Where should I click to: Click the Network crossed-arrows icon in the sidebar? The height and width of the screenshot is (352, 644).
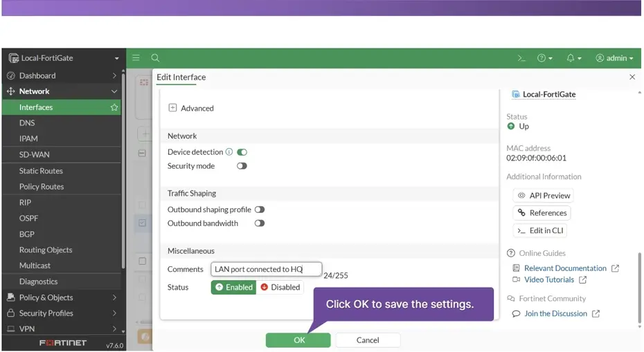pyautogui.click(x=11, y=91)
